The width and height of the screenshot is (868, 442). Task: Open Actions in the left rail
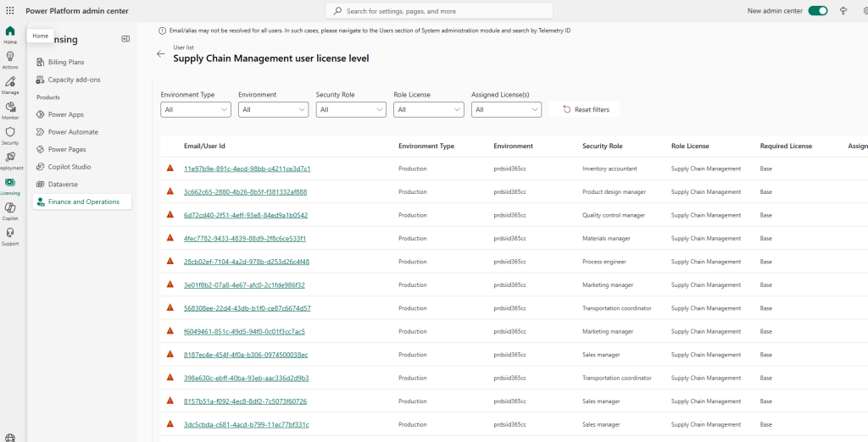[10, 60]
